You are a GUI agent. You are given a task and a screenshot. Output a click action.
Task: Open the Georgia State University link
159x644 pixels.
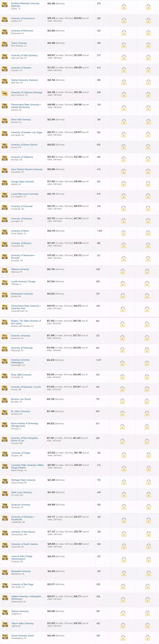tap(23, 182)
